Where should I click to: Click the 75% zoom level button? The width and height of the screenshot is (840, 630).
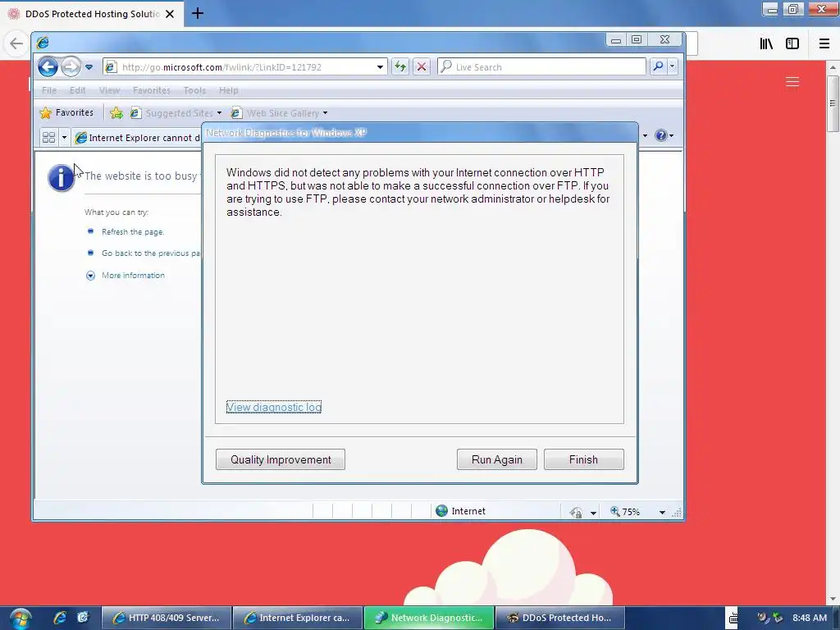pyautogui.click(x=626, y=512)
